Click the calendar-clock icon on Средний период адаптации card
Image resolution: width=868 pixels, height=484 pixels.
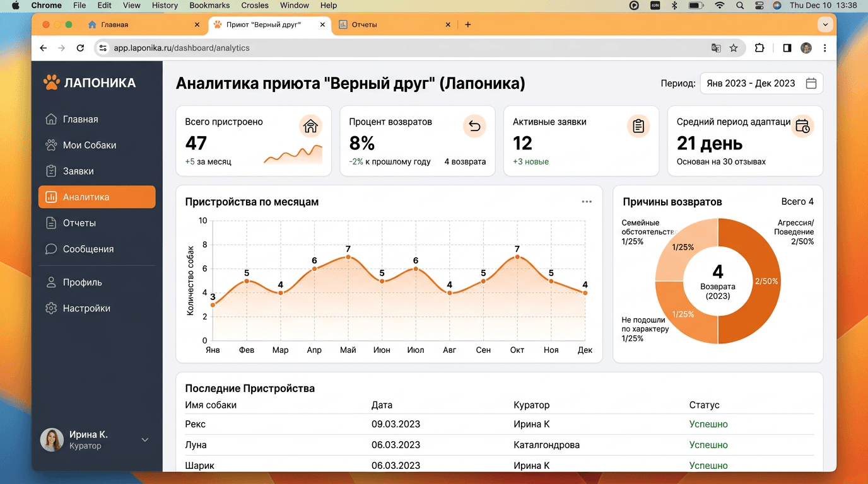click(802, 126)
